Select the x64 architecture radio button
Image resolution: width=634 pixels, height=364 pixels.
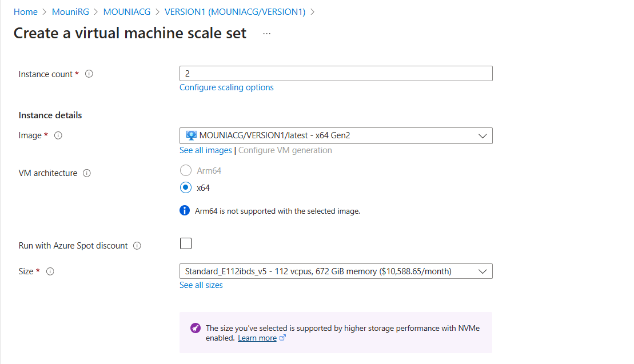[185, 187]
